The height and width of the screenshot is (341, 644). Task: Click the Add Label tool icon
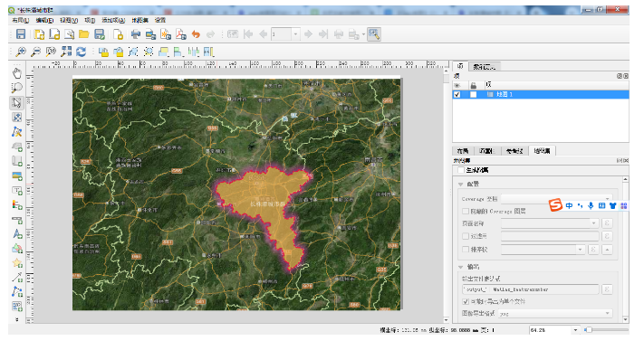click(x=17, y=191)
